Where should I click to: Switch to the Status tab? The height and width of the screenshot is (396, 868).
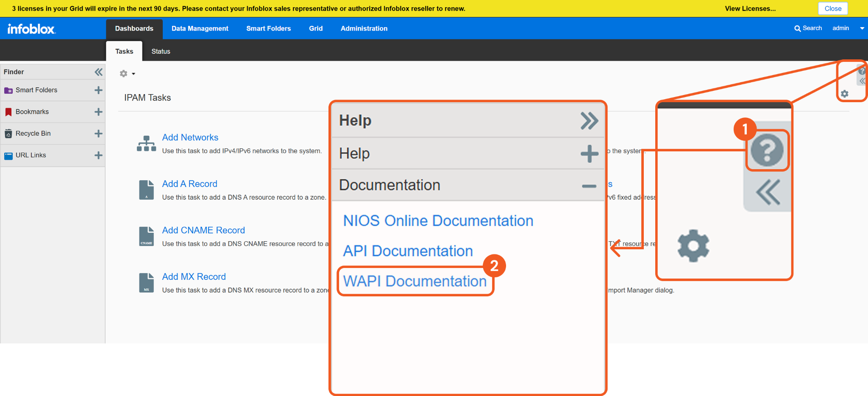coord(161,51)
